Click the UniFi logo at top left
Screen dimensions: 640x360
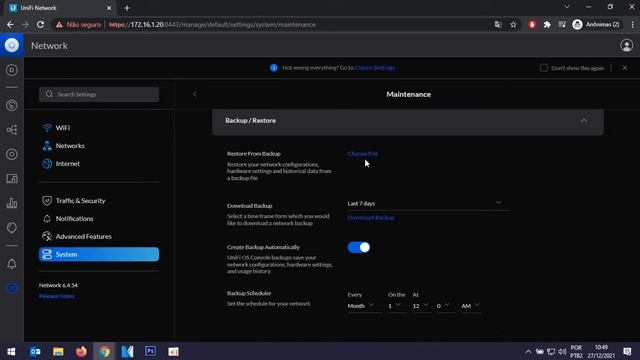12,45
